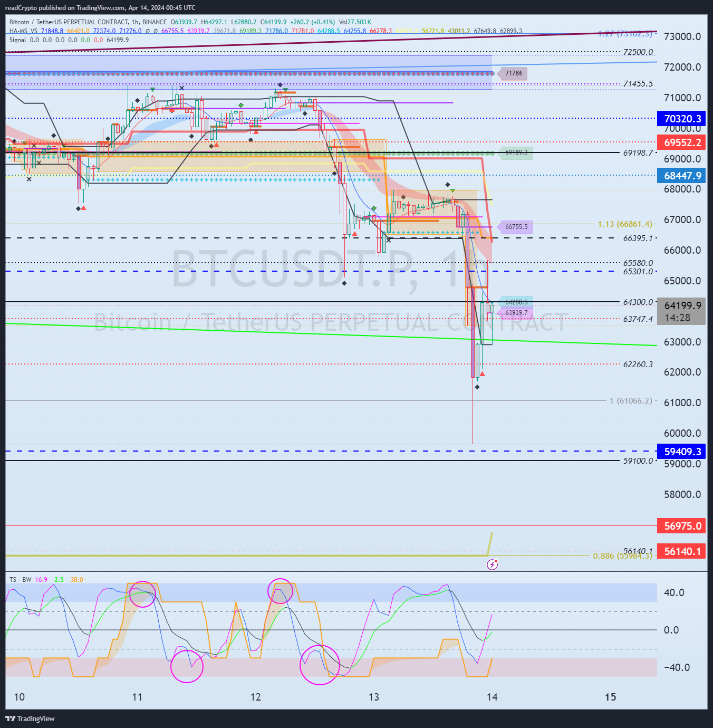Click the 73000.0 price scale tick
The width and height of the screenshot is (713, 728).
click(682, 36)
